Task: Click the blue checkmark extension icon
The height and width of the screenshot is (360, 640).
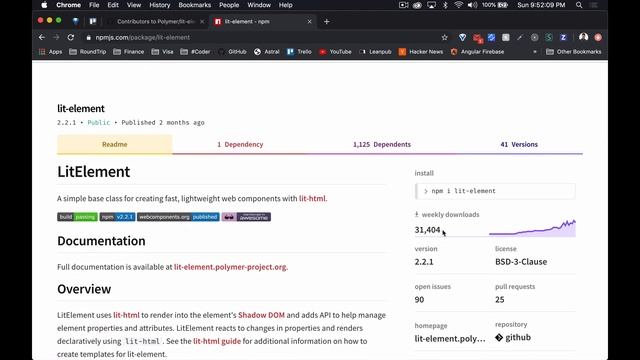Action: [491, 37]
